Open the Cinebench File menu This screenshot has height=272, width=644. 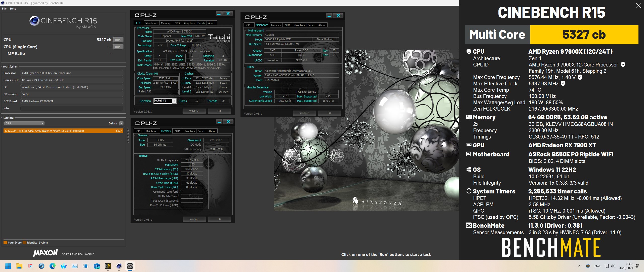click(4, 9)
